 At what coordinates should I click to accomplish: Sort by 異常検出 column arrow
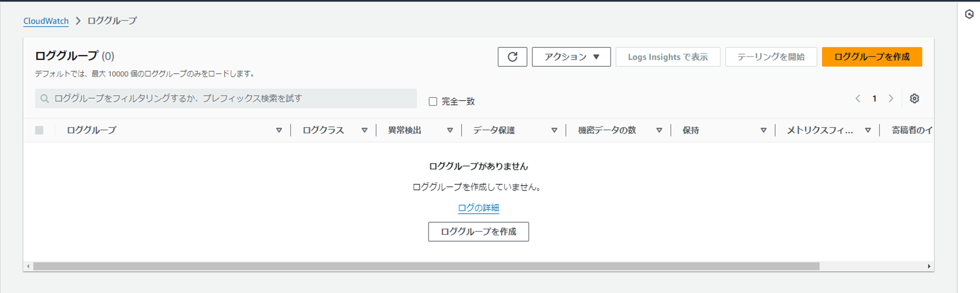450,130
